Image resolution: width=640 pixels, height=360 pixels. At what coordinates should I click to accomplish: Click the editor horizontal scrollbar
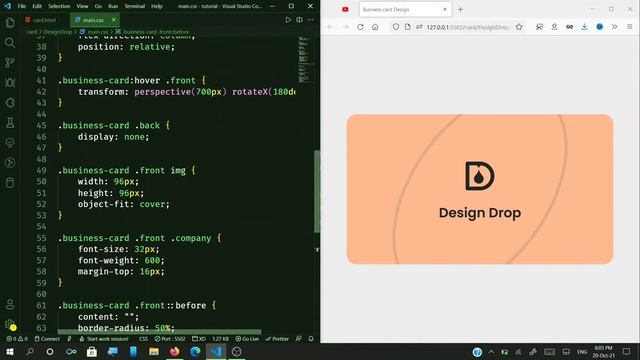(159, 332)
